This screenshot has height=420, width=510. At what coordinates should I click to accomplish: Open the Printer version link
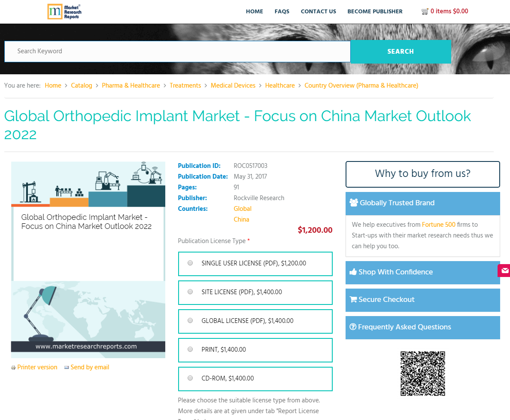coord(37,367)
